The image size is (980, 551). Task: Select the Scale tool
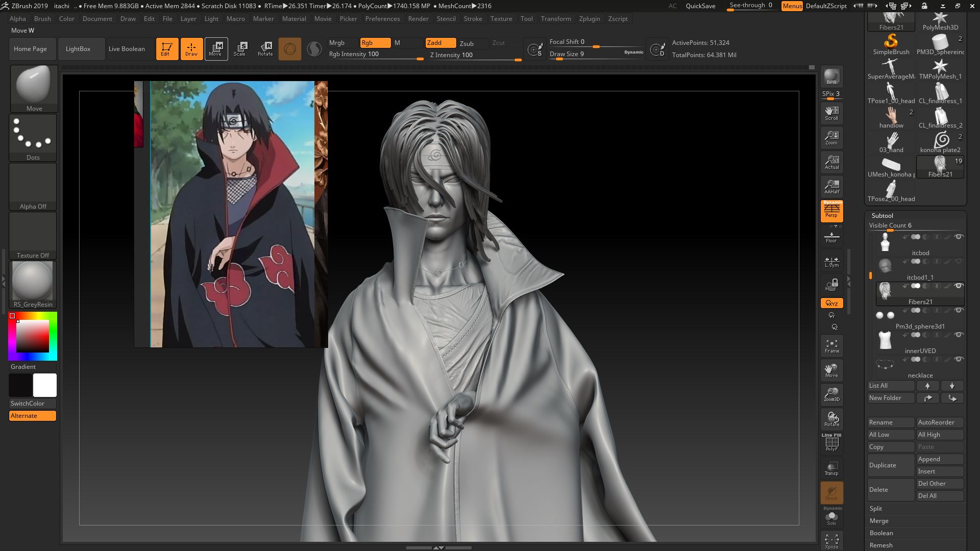click(x=240, y=49)
